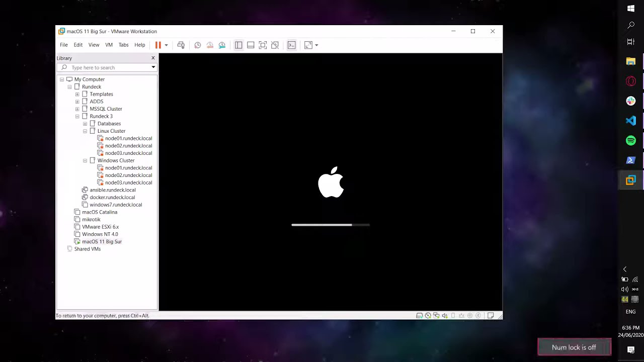Image resolution: width=644 pixels, height=362 pixels.
Task: Expand the Databases folder
Action: 85,124
